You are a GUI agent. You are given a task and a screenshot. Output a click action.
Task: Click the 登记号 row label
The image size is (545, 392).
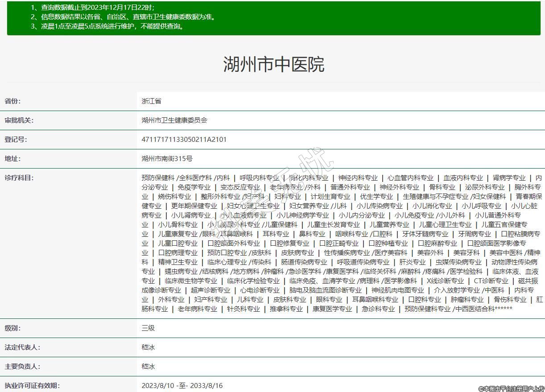coord(16,140)
